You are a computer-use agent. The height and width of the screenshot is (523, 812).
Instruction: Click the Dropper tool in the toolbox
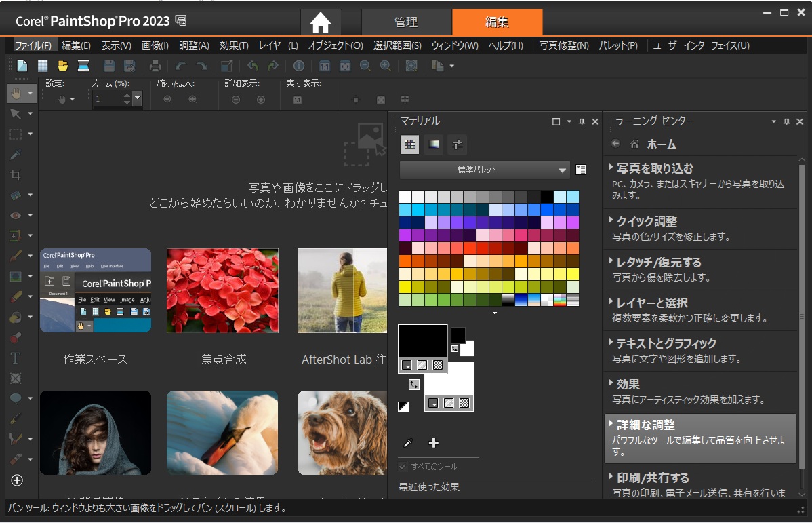16,155
